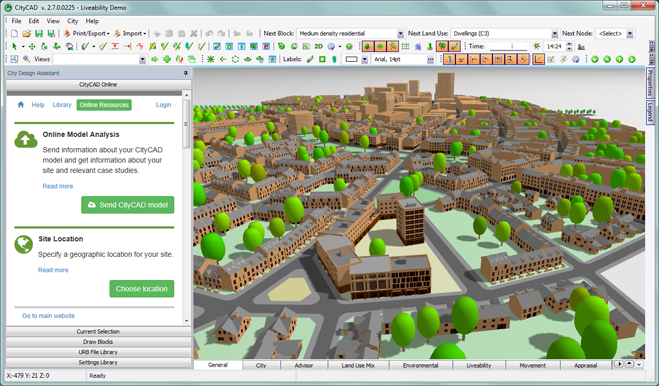Viewport: 659px width, 386px height.
Task: Toggle the last orange circular button in group
Action: tap(523, 59)
